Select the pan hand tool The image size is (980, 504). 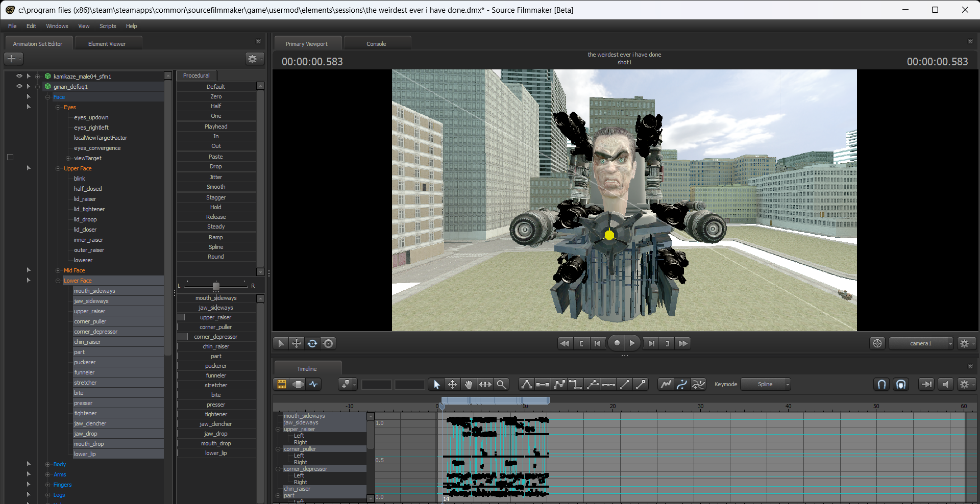469,384
